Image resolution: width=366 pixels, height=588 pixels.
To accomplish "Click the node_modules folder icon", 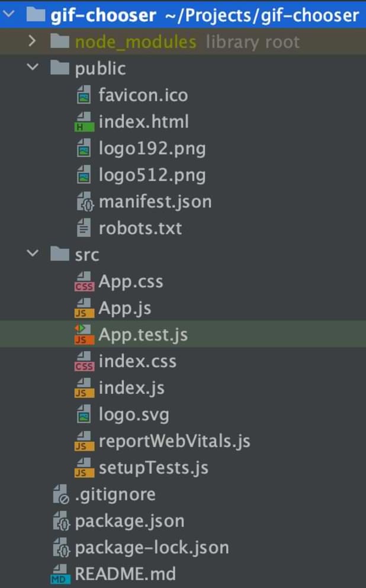I will [60, 41].
